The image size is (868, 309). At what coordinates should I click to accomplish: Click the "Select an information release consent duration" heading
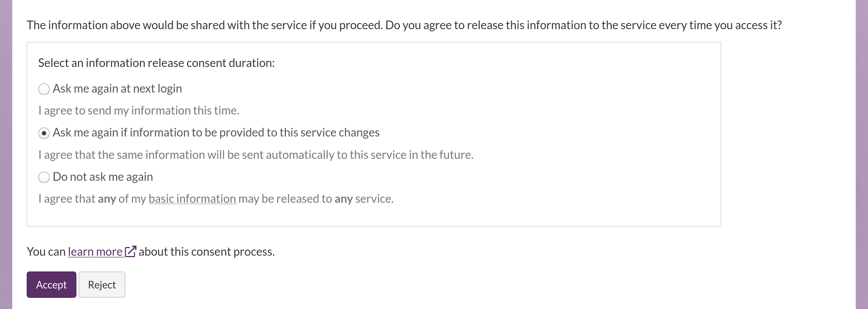(x=156, y=63)
